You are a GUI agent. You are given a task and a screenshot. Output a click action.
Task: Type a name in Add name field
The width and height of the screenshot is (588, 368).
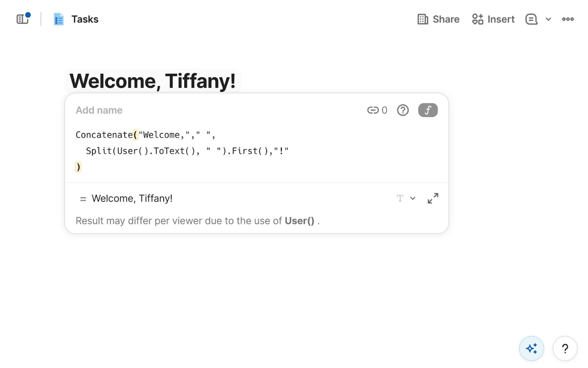tap(99, 110)
